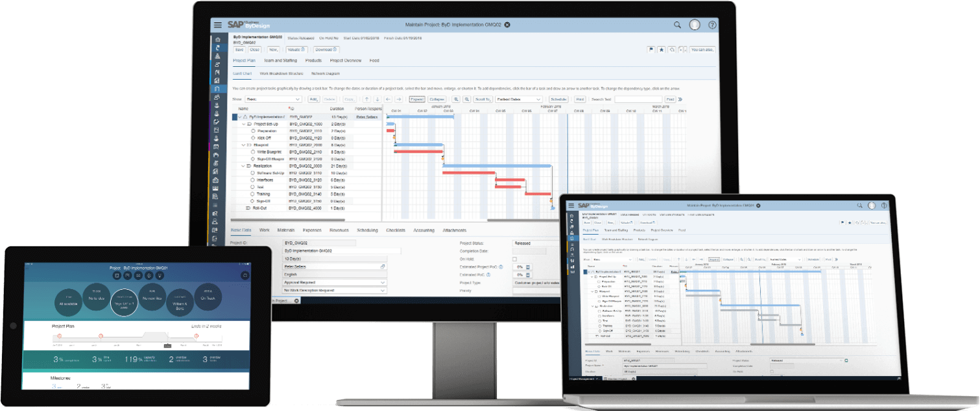The image size is (980, 411).
Task: Click the red Write Blueprint bar in the monitor's Gantt chart
Action: pos(418,151)
